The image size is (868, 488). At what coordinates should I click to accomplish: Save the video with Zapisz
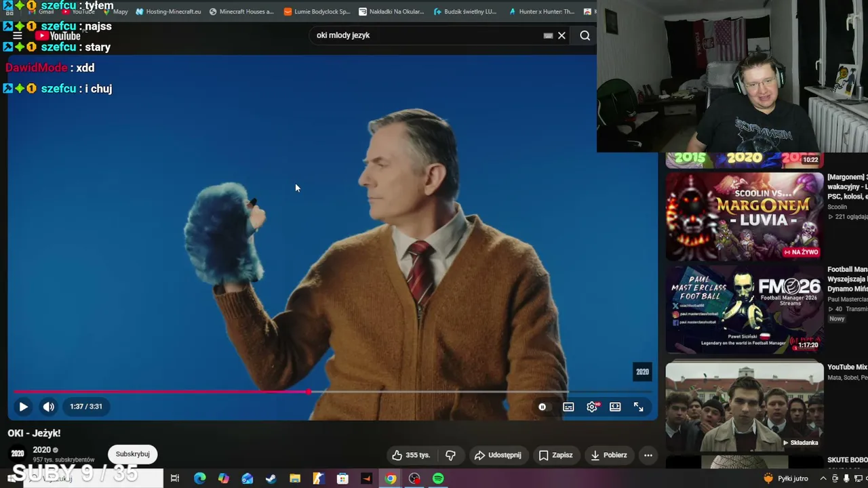click(555, 455)
